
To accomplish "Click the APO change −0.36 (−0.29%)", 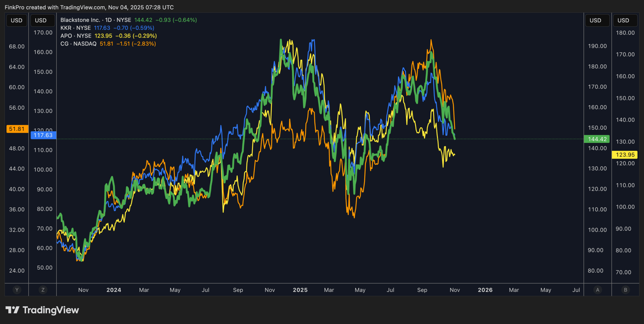I will 136,36.
